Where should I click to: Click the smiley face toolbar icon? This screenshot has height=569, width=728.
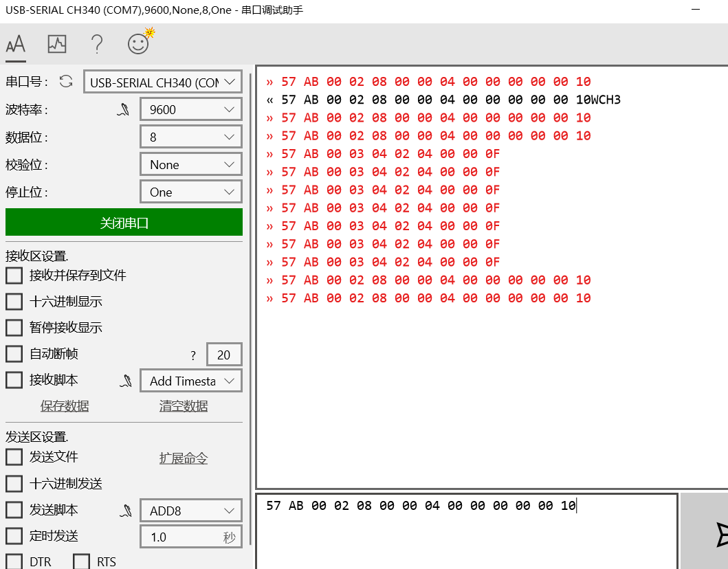pyautogui.click(x=139, y=43)
